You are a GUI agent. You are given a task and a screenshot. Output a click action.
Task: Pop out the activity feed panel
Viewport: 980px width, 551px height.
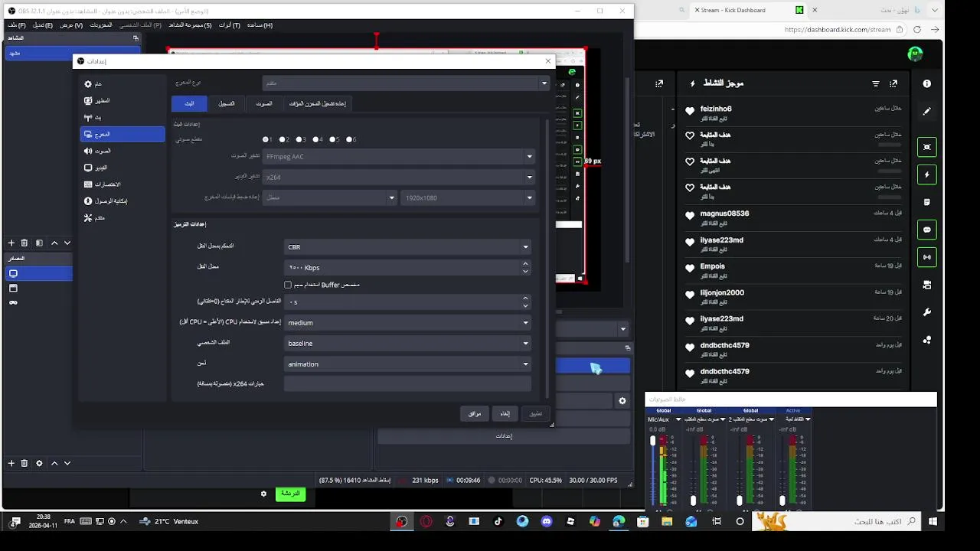(x=893, y=83)
